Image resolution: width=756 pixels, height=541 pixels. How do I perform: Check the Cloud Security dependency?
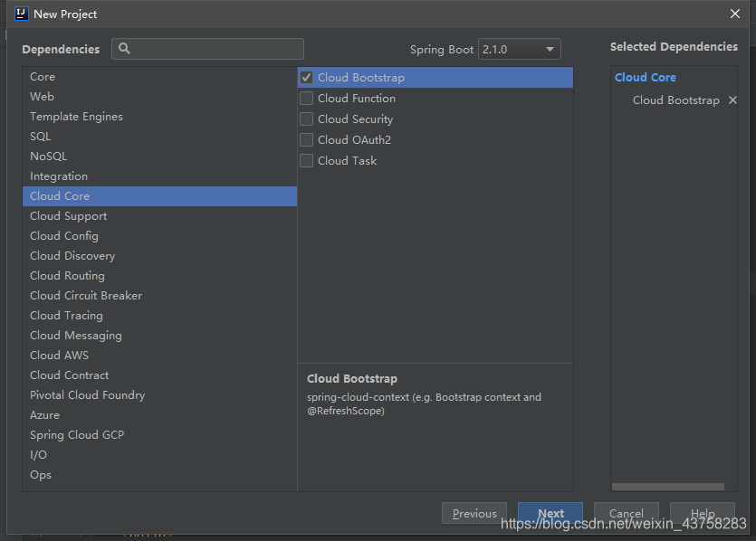(x=307, y=119)
